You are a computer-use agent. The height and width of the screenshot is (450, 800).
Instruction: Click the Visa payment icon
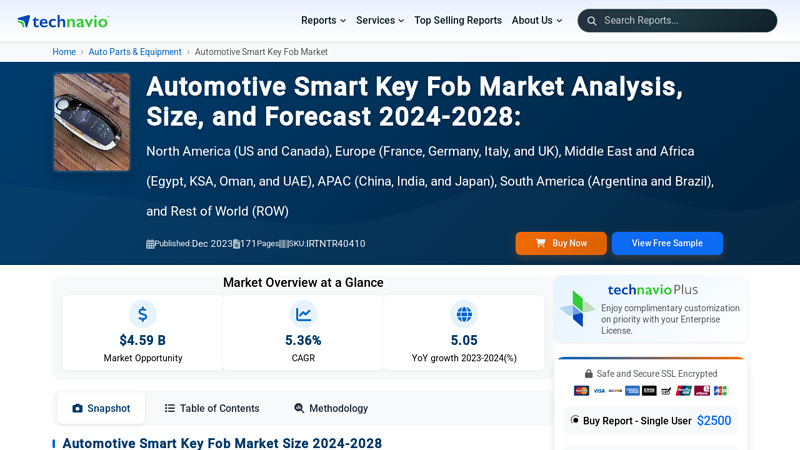pos(599,391)
